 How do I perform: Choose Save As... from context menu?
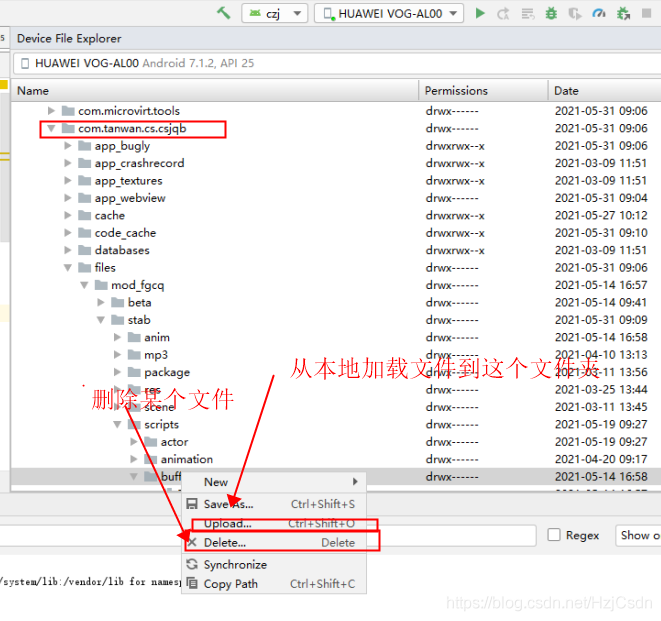point(274,504)
